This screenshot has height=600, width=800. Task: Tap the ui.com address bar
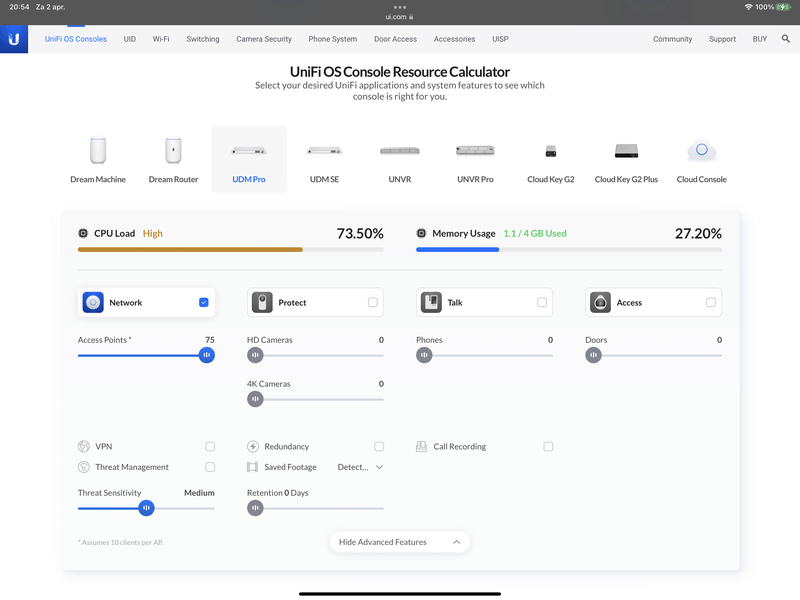[399, 17]
